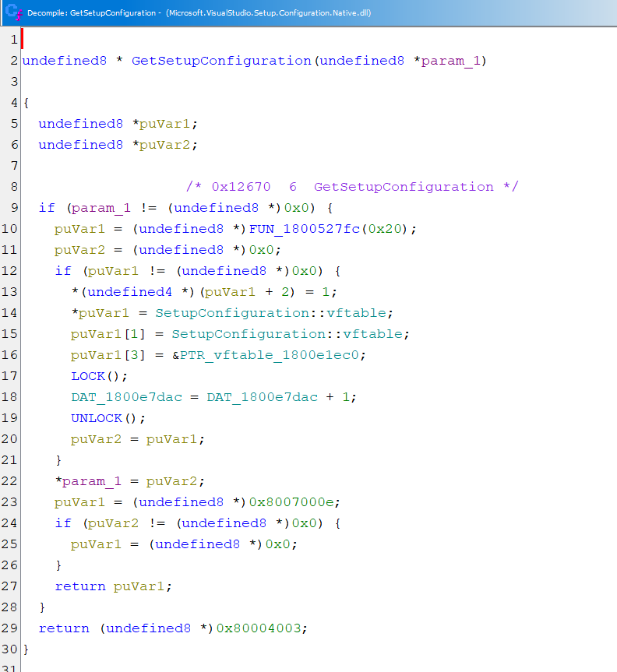Click the return puVar1 statement
Screen dimensions: 617x672
(113, 586)
